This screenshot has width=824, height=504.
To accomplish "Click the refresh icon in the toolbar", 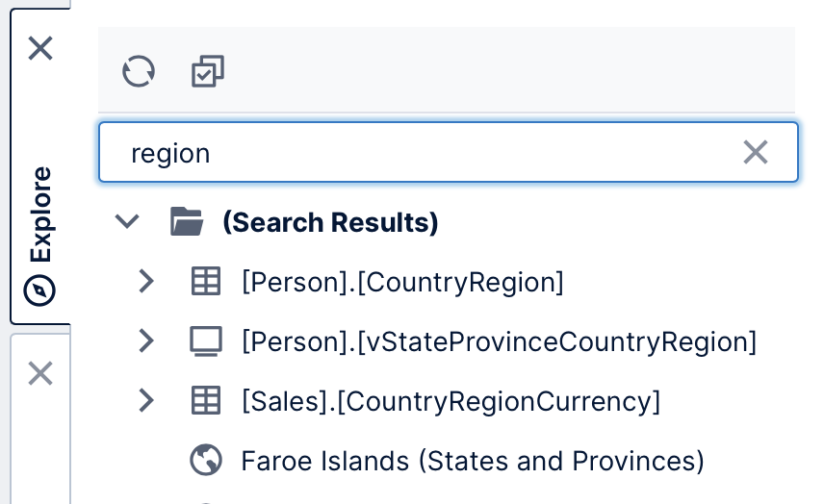I will 139,71.
